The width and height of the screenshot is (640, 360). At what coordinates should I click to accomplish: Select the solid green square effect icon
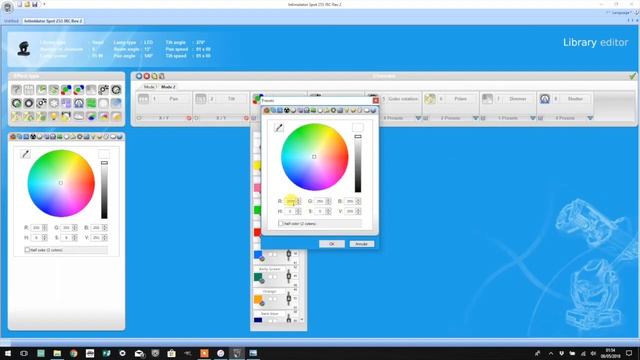(91, 103)
